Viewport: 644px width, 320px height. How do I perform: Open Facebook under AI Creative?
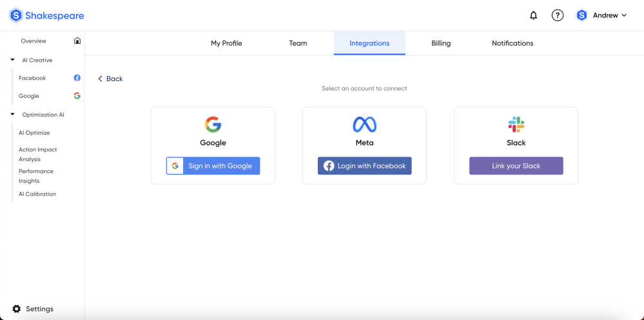[32, 78]
